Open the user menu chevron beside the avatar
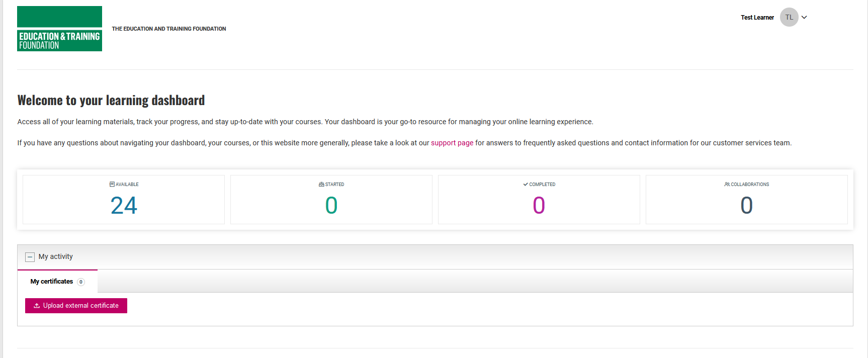 click(804, 17)
